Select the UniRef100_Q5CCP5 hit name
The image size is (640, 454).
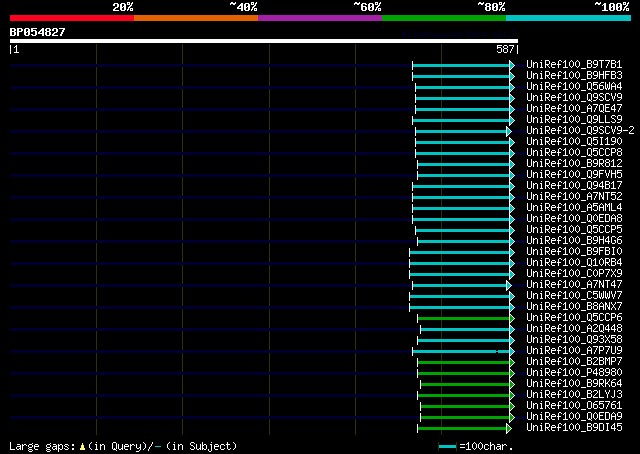pyautogui.click(x=574, y=230)
